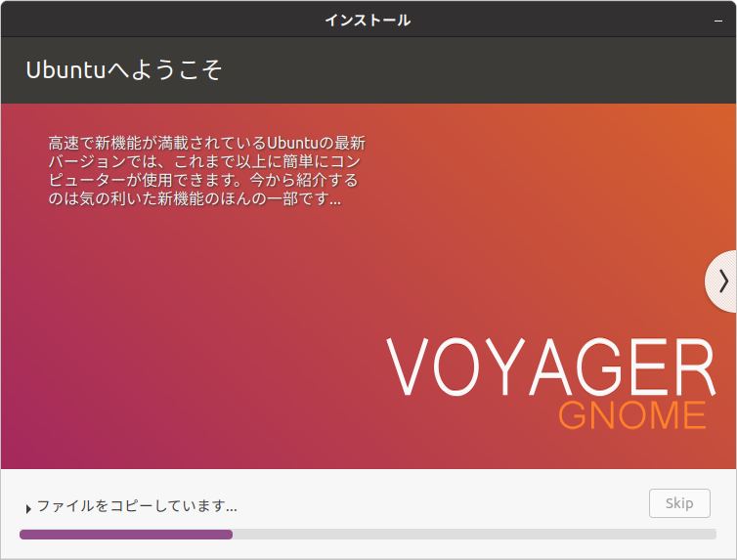Viewport: 737px width, 560px height.
Task: Click the installation progress bar
Action: [x=368, y=535]
